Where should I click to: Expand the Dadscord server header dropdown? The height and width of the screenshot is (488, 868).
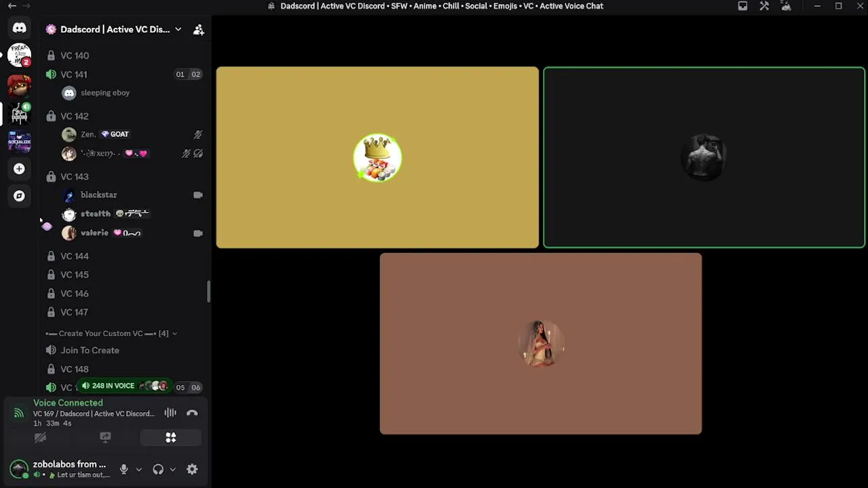178,29
